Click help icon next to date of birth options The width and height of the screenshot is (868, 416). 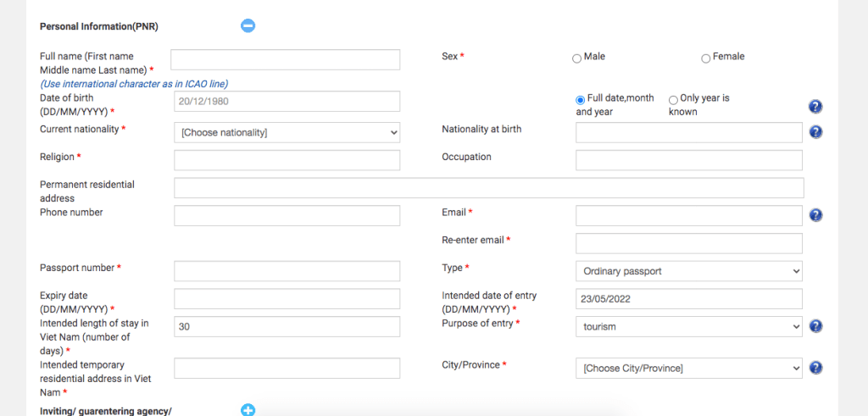(815, 107)
